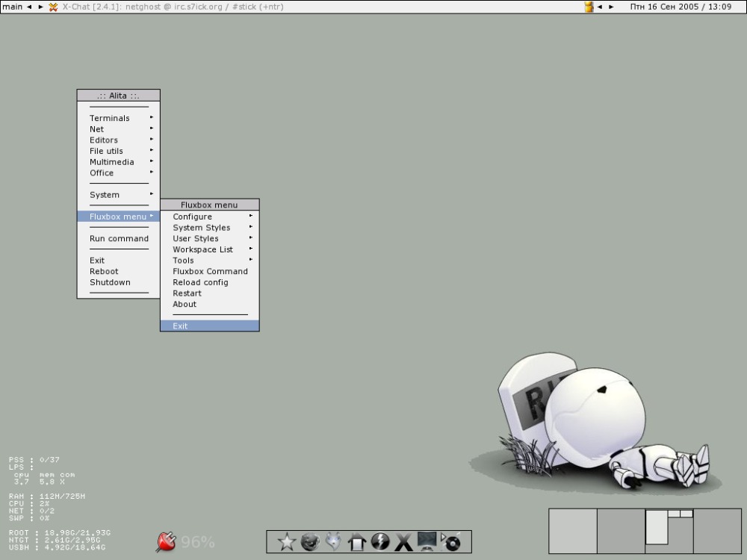Click Shutdown in the Alita menu
This screenshot has width=747, height=560.
click(119, 282)
